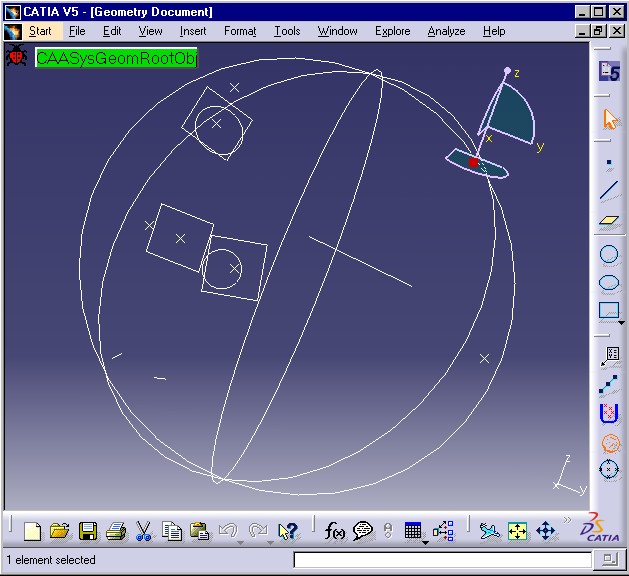Restore the inner document window
629x576 pixels.
pos(599,31)
